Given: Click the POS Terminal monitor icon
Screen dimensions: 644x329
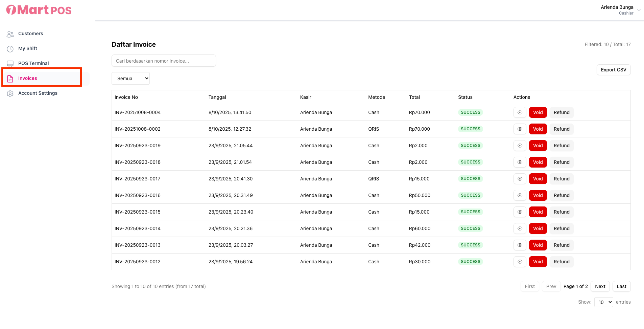Looking at the screenshot, I should [10, 64].
